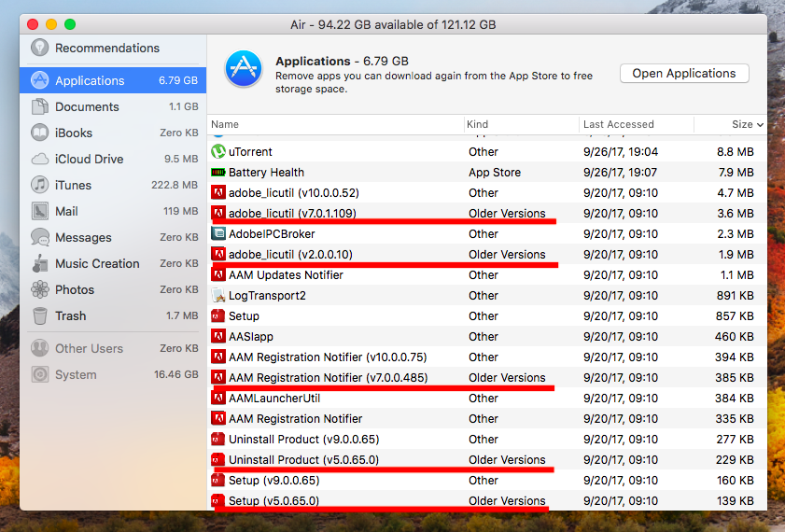Click the adobe_licutil (v10.0.0.52) icon
785x532 pixels.
pyautogui.click(x=217, y=192)
